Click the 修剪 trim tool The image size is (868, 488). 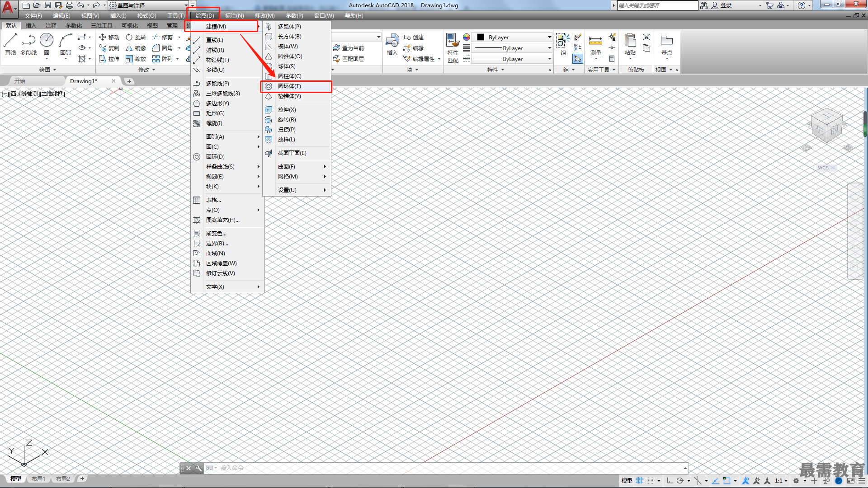(x=163, y=37)
